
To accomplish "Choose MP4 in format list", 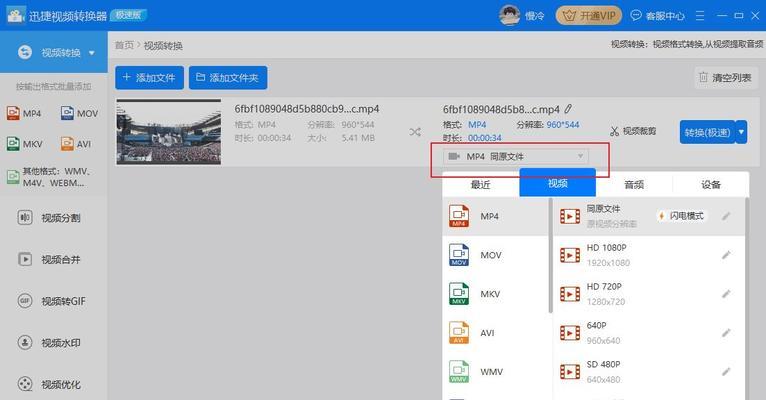I will coord(495,216).
